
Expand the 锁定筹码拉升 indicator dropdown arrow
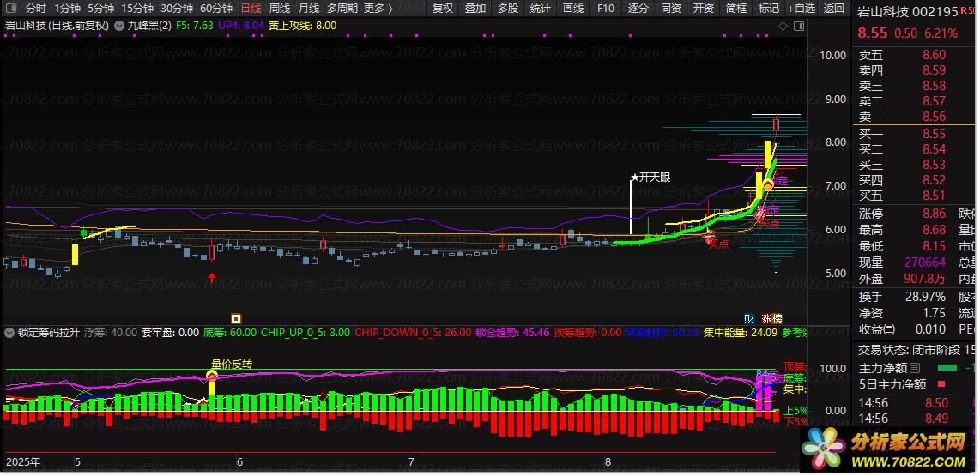(x=9, y=332)
